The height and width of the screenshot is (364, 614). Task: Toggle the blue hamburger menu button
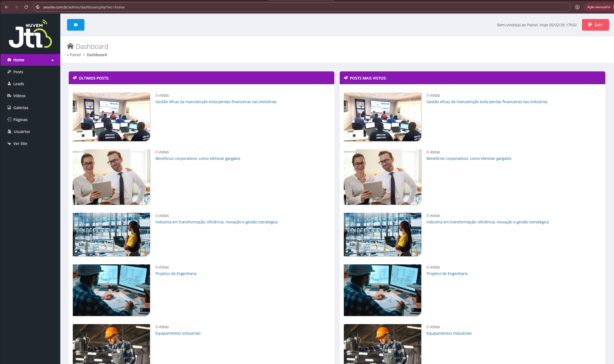75,25
